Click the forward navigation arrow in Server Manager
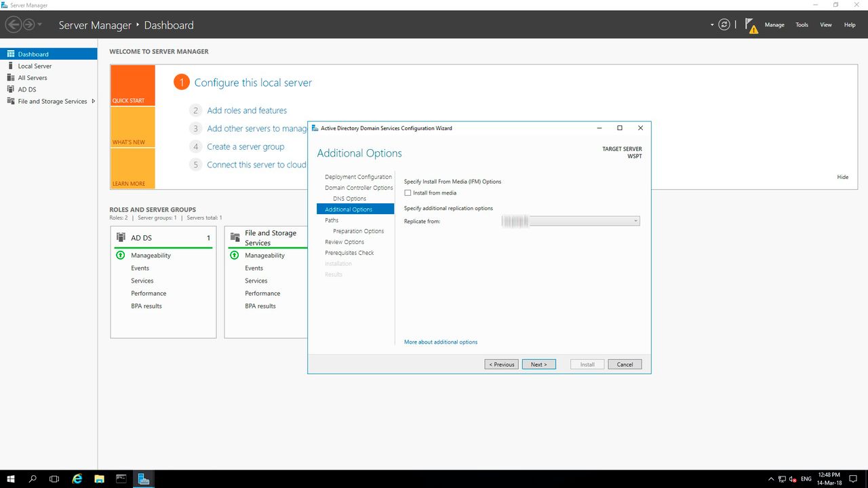The width and height of the screenshot is (868, 488). [28, 24]
